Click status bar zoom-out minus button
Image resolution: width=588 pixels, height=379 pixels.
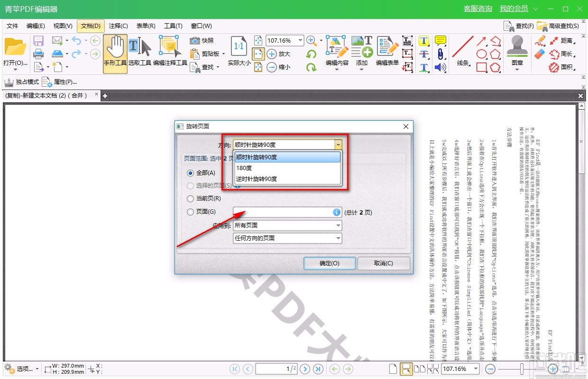point(491,369)
